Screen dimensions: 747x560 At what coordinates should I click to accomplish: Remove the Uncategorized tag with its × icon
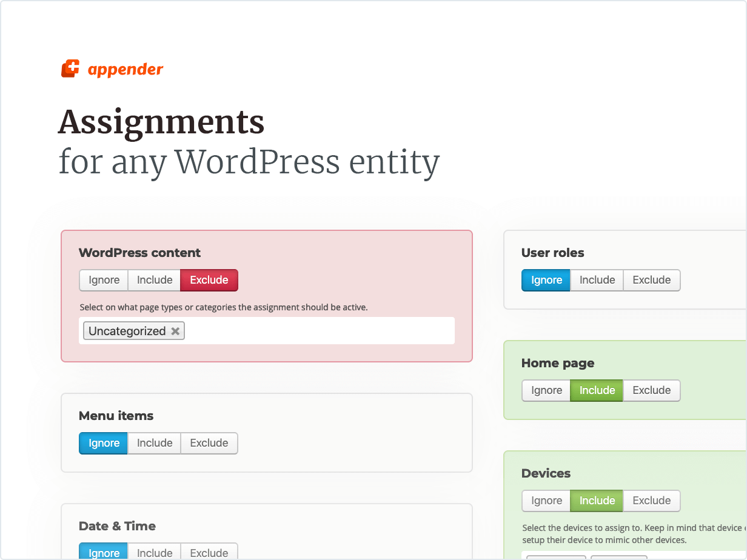click(x=175, y=330)
